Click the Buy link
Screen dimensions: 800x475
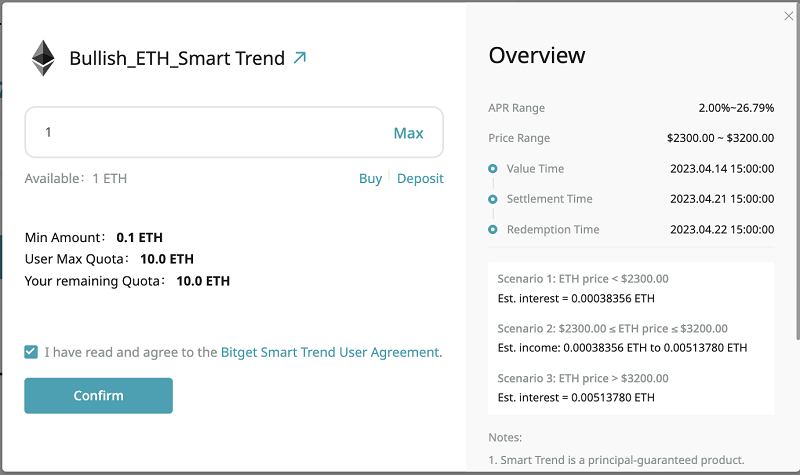click(x=370, y=179)
